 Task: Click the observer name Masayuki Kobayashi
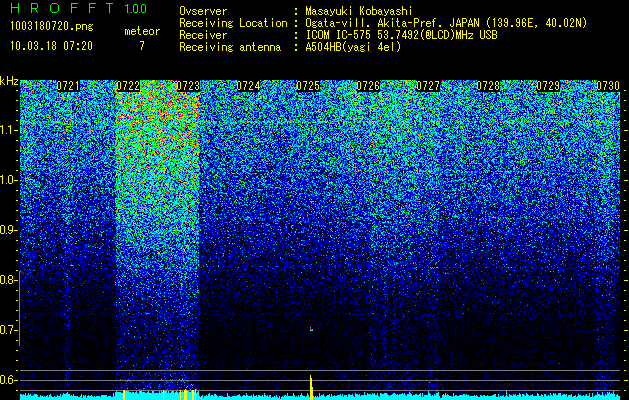click(x=359, y=11)
